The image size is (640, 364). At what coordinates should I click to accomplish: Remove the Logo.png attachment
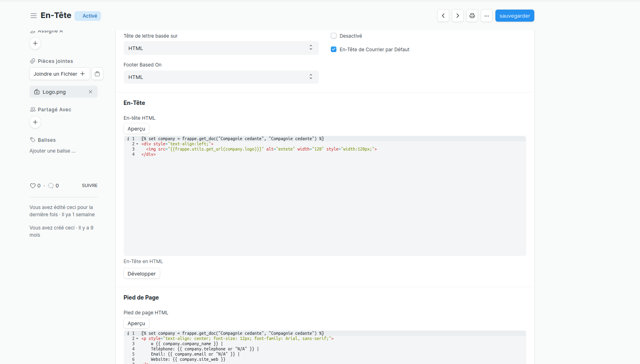tap(91, 92)
